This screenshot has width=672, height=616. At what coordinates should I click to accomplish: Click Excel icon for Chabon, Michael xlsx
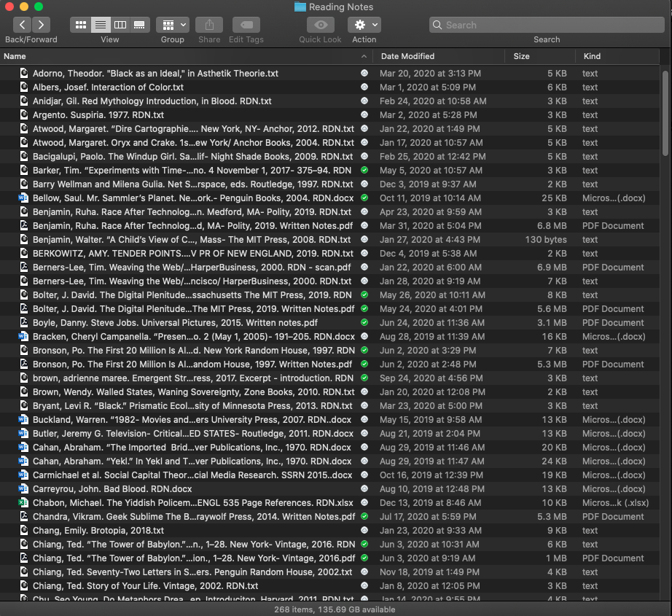pyautogui.click(x=23, y=502)
